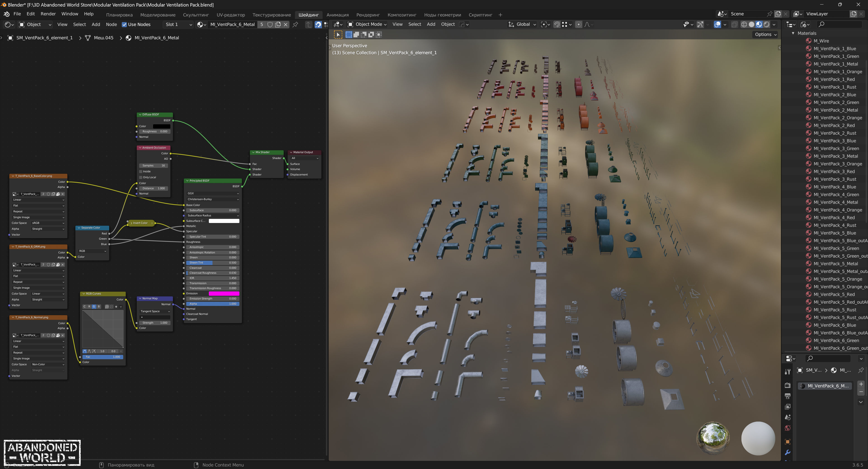
Task: Unlink the MI_VentPack_6_Metal material with X
Action: click(x=286, y=24)
